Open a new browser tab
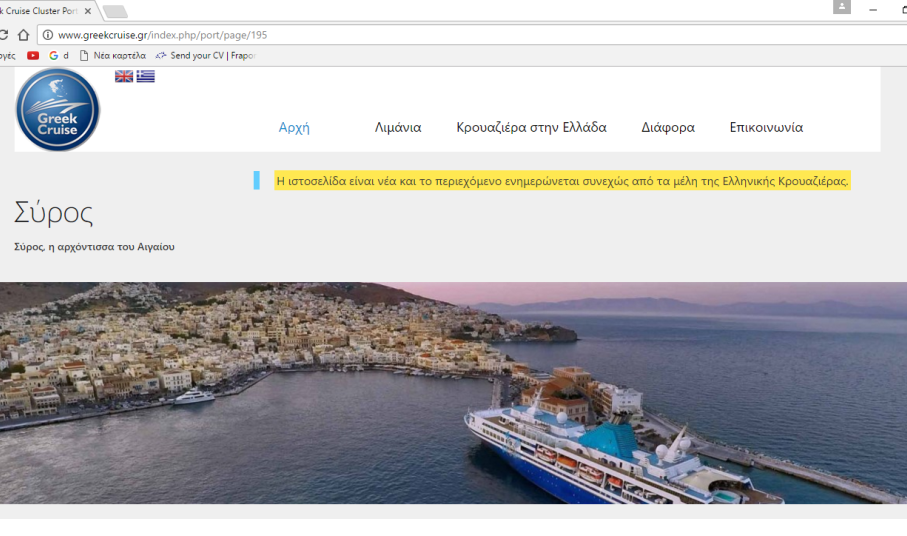Image resolution: width=907 pixels, height=536 pixels. click(115, 11)
